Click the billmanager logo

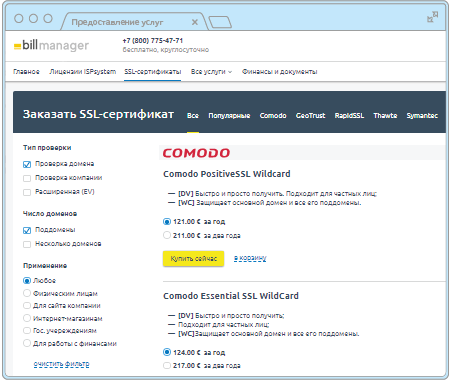(x=51, y=45)
